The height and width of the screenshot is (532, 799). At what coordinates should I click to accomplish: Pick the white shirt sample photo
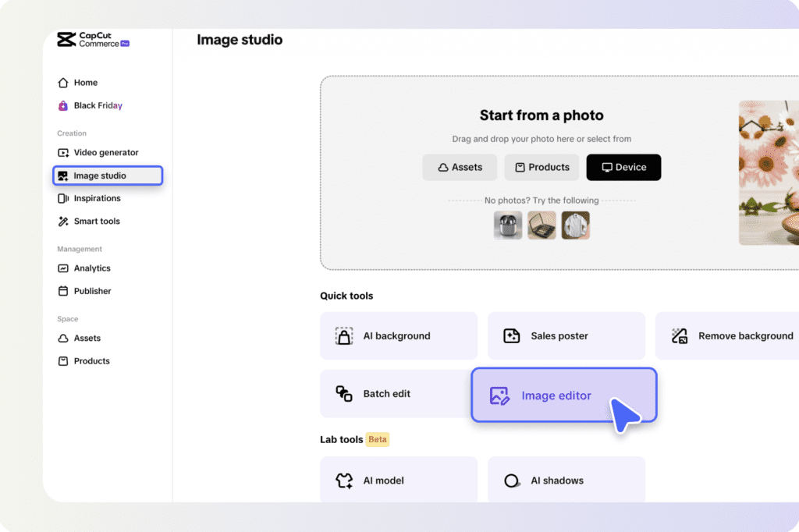coord(576,225)
